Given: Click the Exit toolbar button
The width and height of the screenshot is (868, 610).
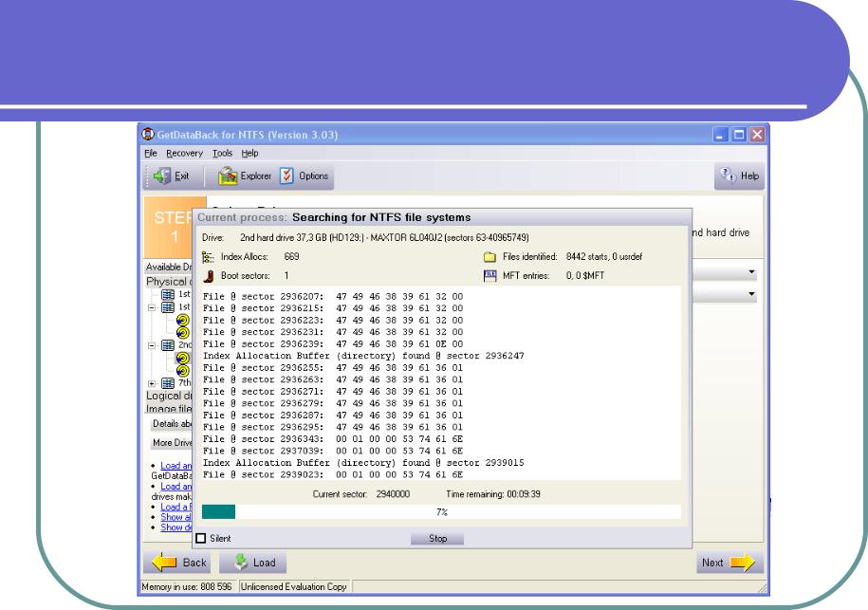Looking at the screenshot, I should [171, 176].
